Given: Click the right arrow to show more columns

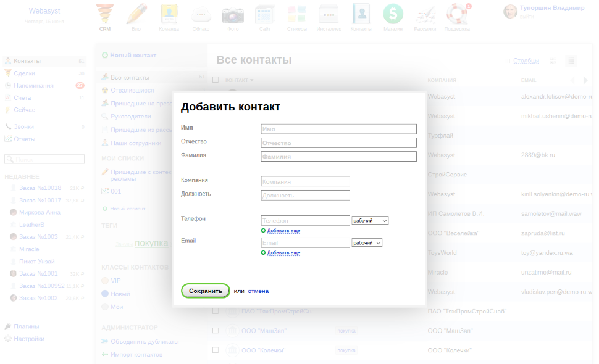Looking at the screenshot, I should (x=585, y=80).
